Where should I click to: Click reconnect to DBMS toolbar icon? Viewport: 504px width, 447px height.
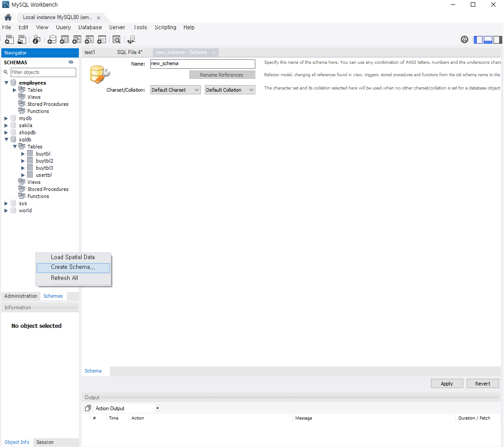click(x=131, y=39)
